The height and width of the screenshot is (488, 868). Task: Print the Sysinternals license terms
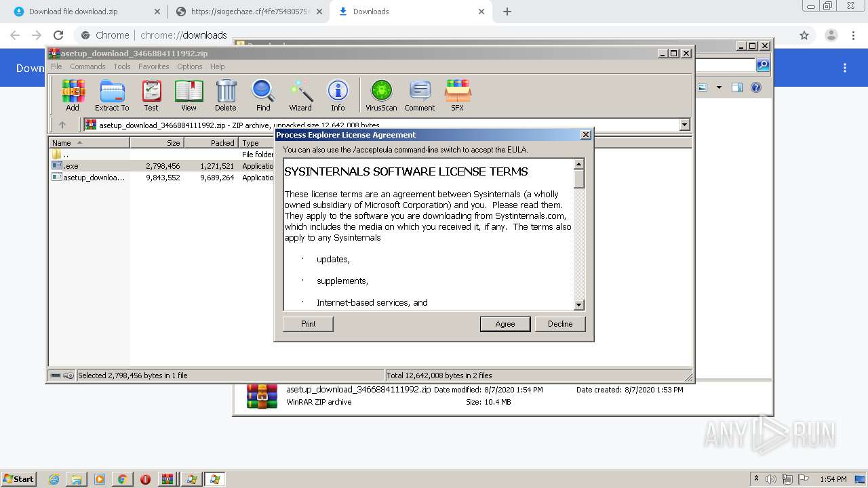tap(308, 324)
